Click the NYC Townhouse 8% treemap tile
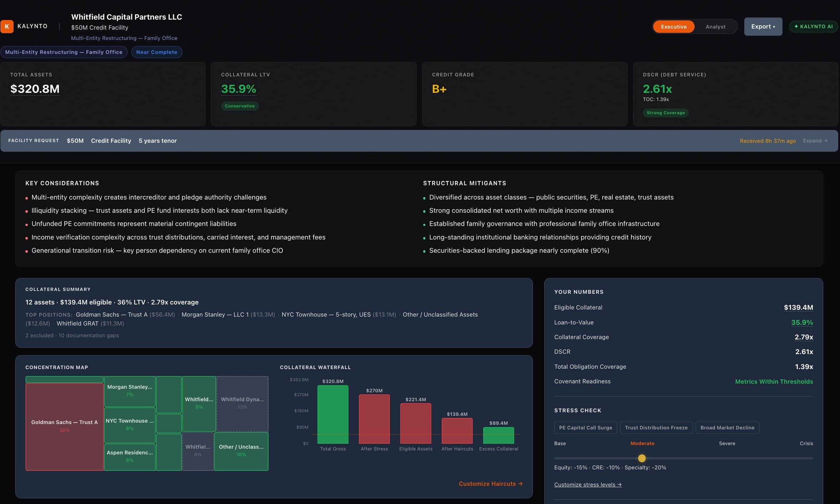Viewport: 840px width, 504px height. pos(130,425)
